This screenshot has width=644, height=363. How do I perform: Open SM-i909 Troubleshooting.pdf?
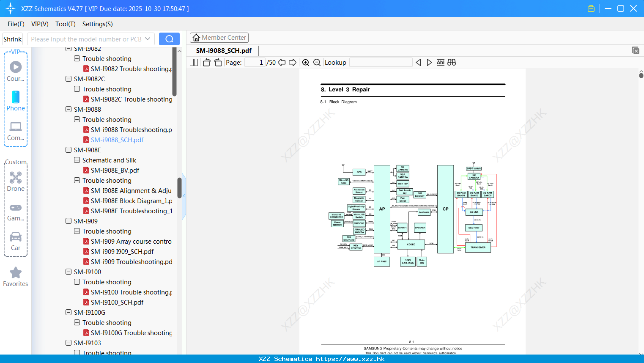pos(128,261)
